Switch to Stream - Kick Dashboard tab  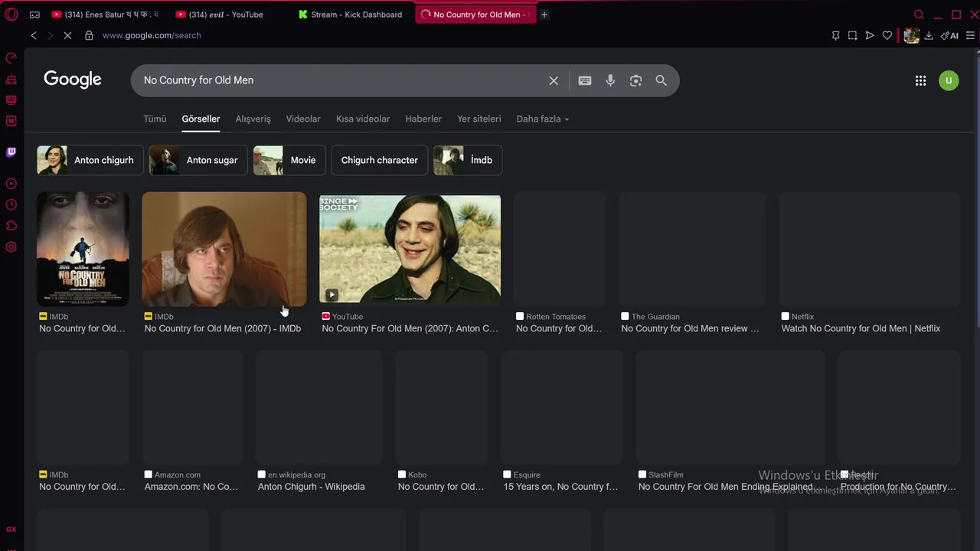352,15
